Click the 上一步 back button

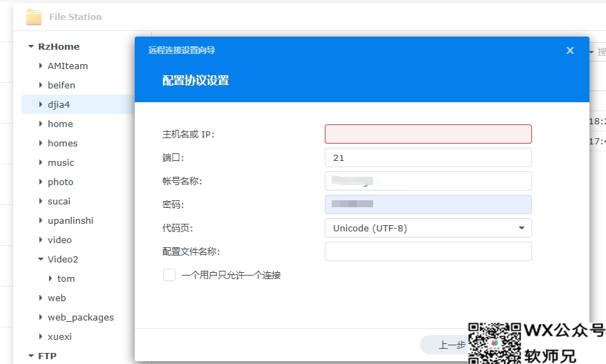tap(444, 345)
